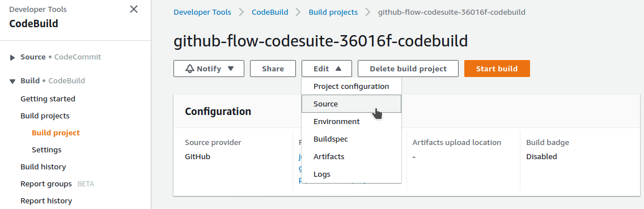
Task: Open the Notify dropdown button
Action: pos(209,69)
